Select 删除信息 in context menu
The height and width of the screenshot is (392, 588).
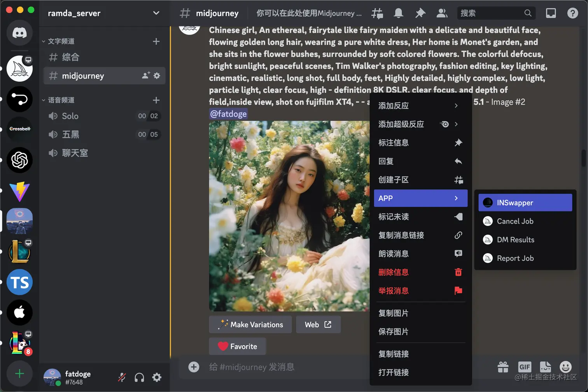point(420,272)
